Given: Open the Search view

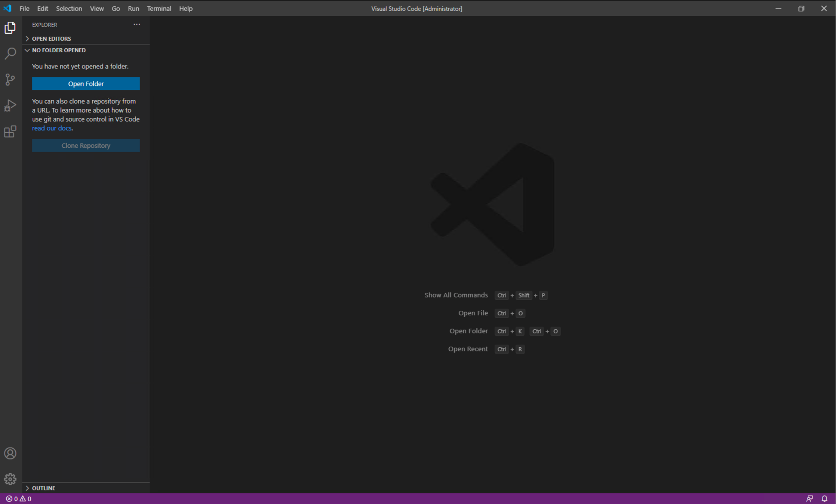Looking at the screenshot, I should click(10, 53).
